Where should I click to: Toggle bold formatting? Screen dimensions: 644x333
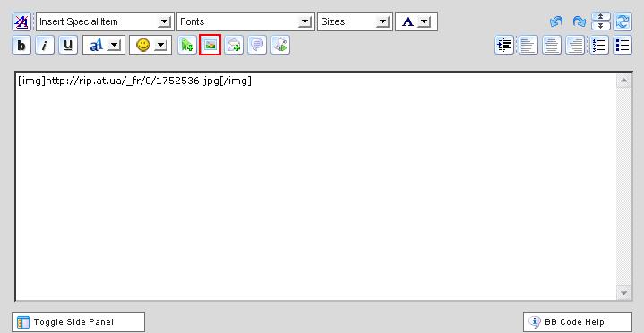coord(21,45)
